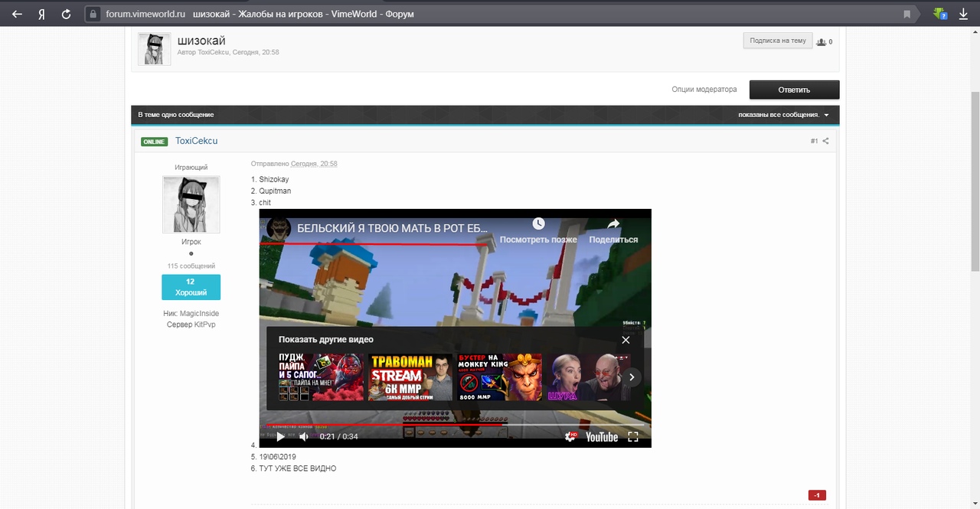This screenshot has height=509, width=980.
Task: Close the 'Показать другие видео' panel
Action: [x=626, y=340]
